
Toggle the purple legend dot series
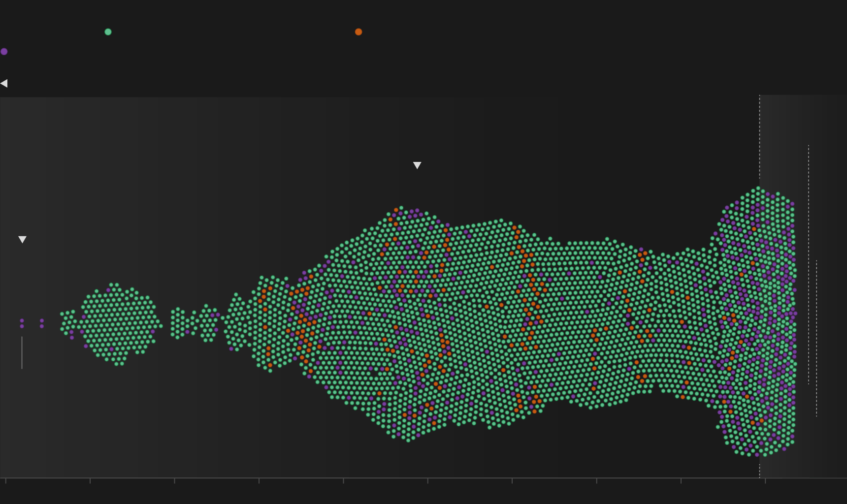click(4, 52)
